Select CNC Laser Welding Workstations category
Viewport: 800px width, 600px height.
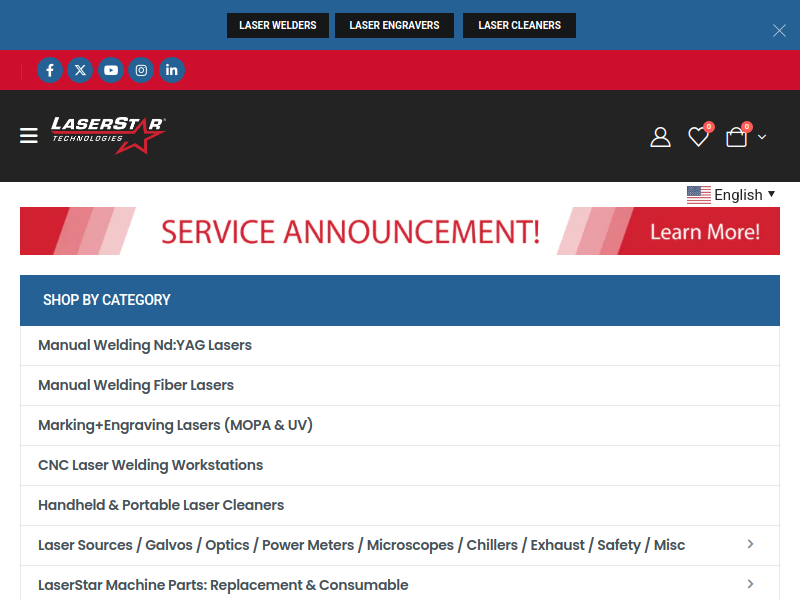(x=400, y=465)
